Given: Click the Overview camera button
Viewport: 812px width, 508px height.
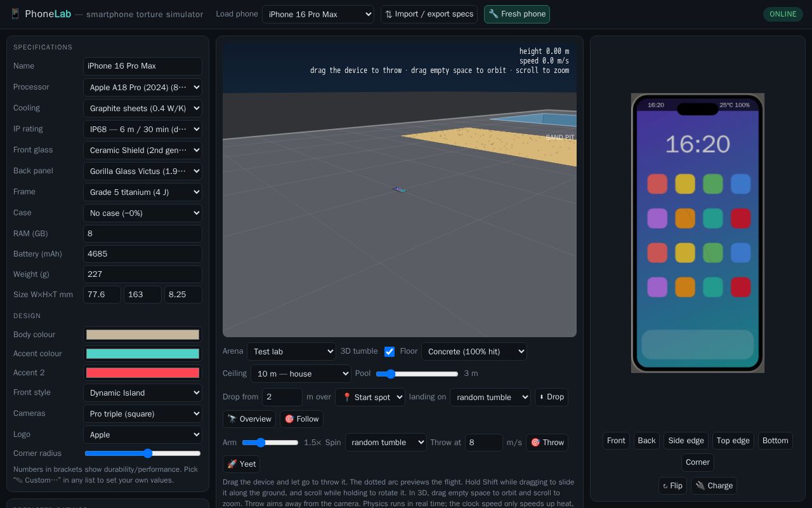Looking at the screenshot, I should pyautogui.click(x=249, y=419).
